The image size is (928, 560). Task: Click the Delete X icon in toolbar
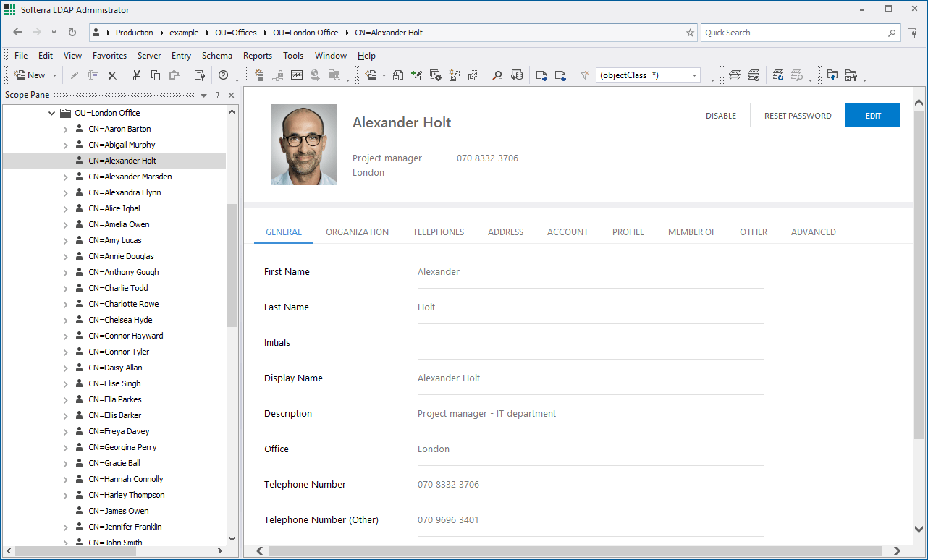[x=112, y=75]
